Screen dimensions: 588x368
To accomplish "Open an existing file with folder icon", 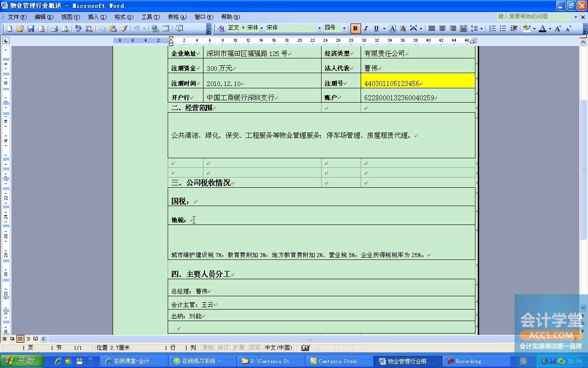I will 20,29.
